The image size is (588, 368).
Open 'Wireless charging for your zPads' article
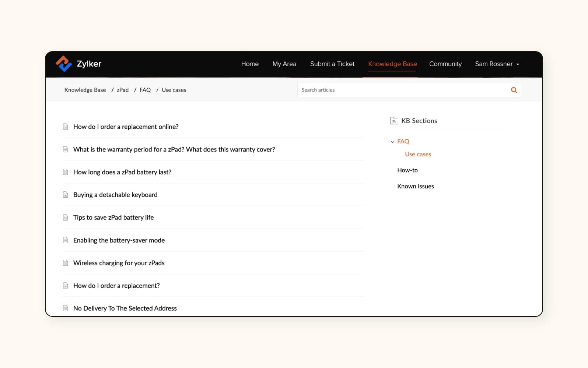[119, 263]
